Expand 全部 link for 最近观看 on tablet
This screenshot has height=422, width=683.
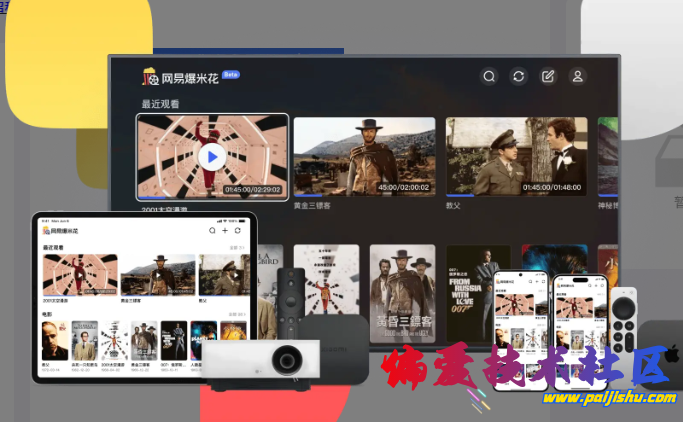[236, 247]
